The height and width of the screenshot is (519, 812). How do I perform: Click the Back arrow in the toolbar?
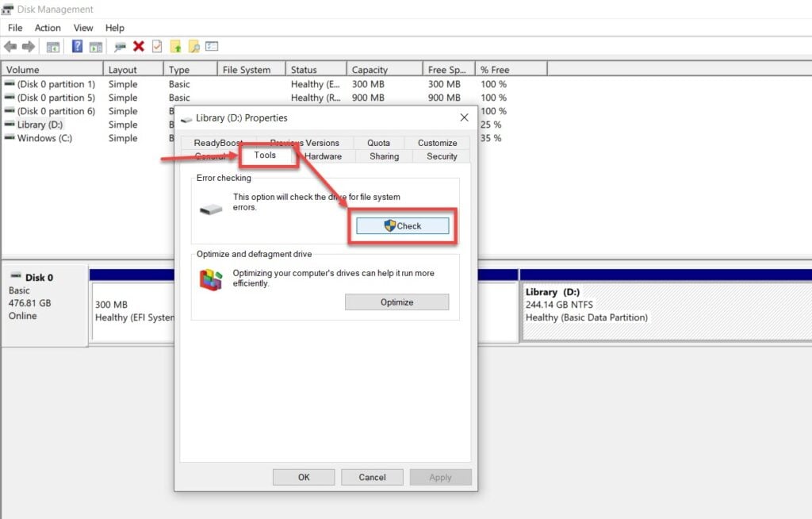10,47
